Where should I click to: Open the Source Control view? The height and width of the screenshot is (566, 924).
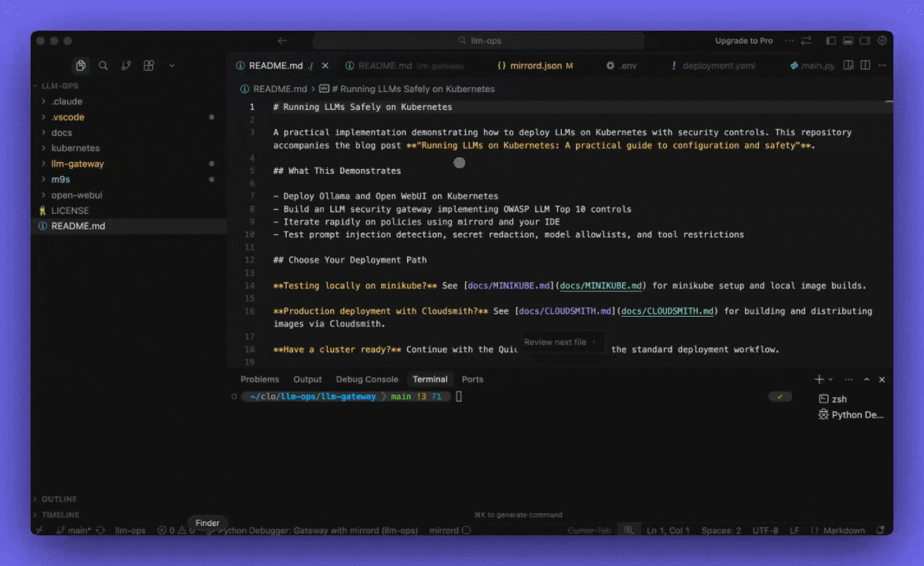[126, 66]
